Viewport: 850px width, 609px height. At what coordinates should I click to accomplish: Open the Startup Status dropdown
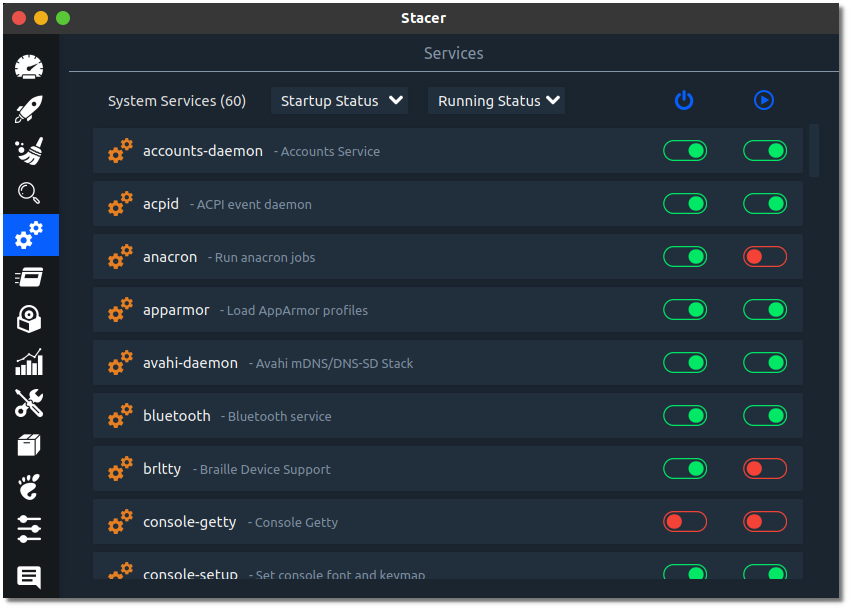340,100
